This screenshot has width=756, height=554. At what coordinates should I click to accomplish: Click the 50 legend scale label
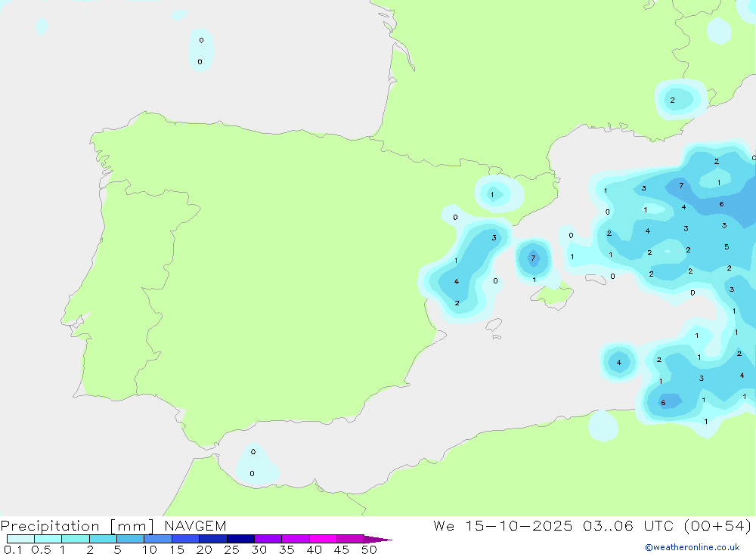369,549
